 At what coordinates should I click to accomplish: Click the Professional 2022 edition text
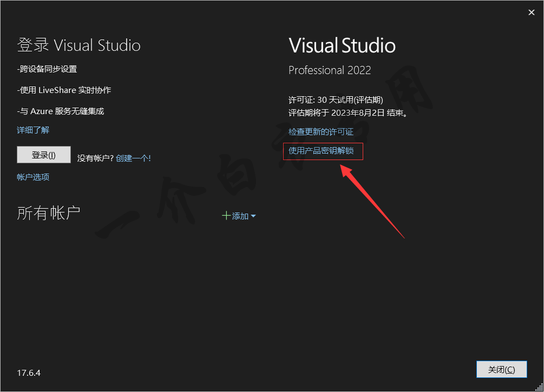(330, 70)
